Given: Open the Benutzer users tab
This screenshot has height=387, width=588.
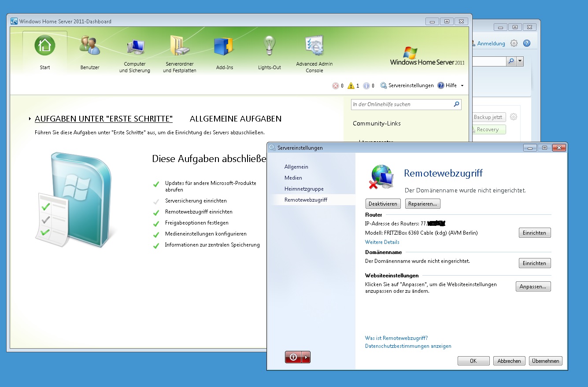Looking at the screenshot, I should (x=90, y=52).
